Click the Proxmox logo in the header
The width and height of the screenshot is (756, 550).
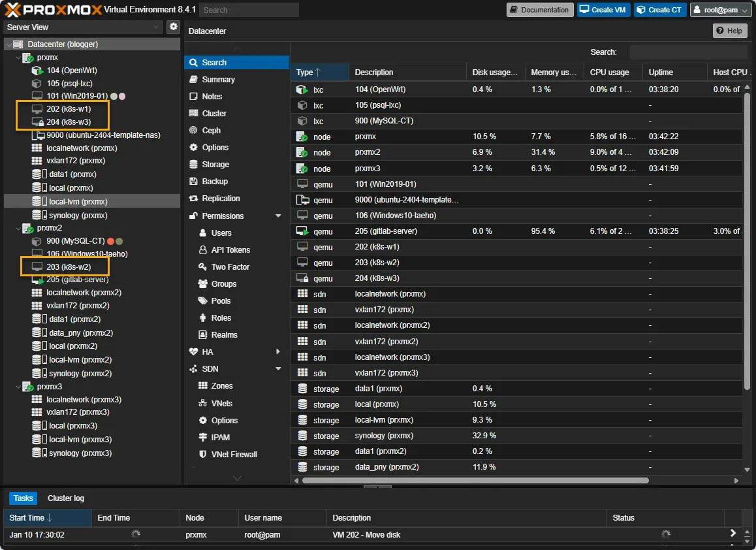pyautogui.click(x=54, y=10)
